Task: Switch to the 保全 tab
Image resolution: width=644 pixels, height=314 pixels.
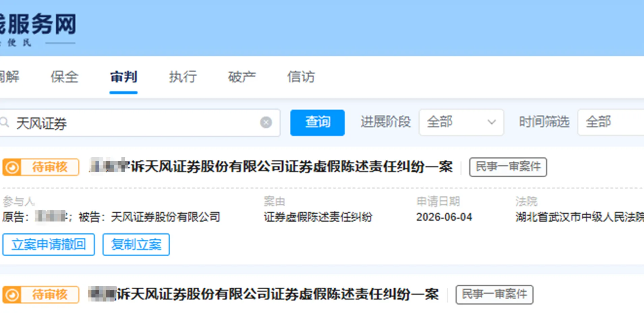Action: 64,77
